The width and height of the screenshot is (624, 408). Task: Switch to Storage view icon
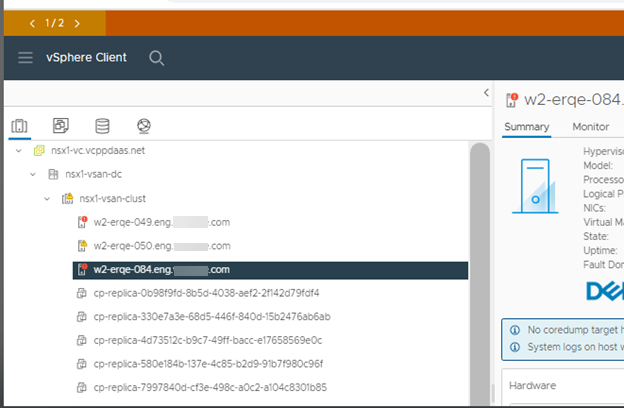pos(102,126)
